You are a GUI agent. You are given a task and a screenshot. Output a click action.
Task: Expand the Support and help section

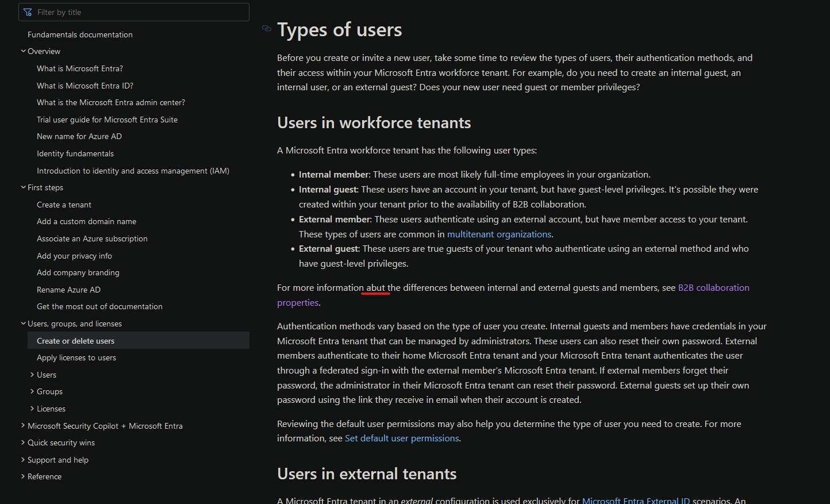pyautogui.click(x=23, y=460)
